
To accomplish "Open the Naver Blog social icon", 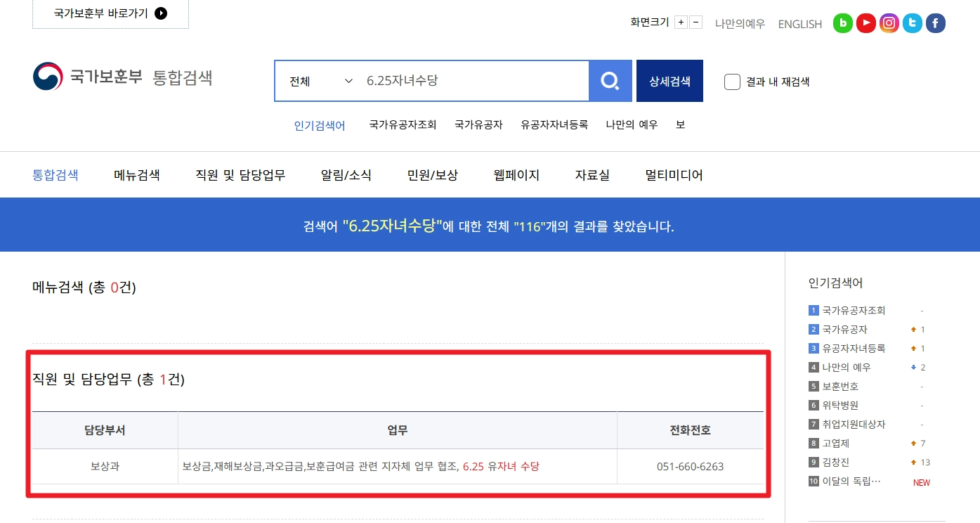I will (842, 22).
